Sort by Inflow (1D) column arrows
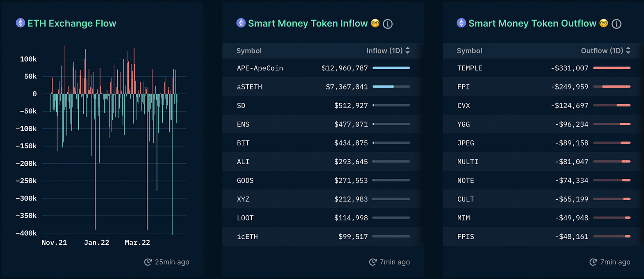 407,51
